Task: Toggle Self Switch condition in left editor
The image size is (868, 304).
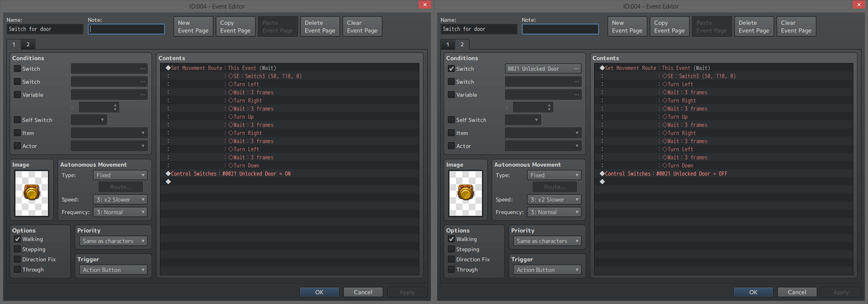Action: [17, 120]
